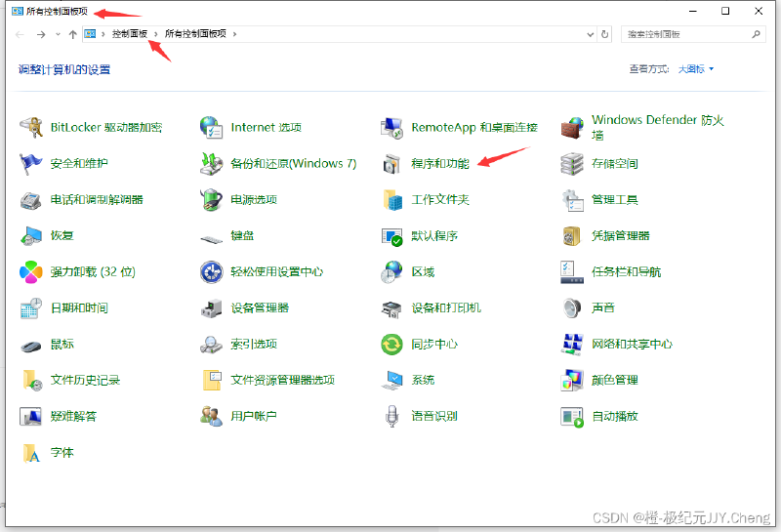Screen dimensions: 781x532
Task: Open the 字体 fonts folder icon
Action: pos(31,453)
